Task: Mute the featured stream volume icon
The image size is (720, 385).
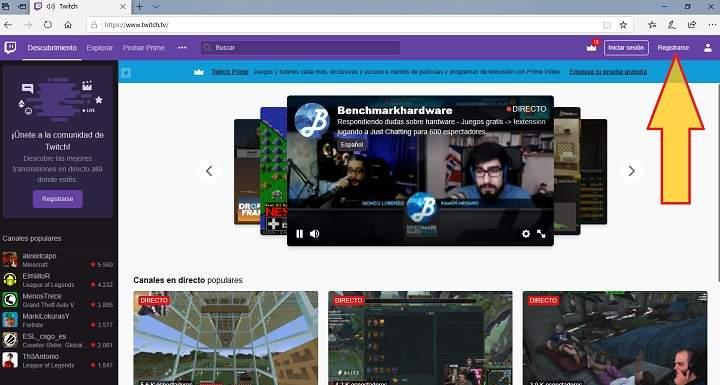Action: click(315, 234)
